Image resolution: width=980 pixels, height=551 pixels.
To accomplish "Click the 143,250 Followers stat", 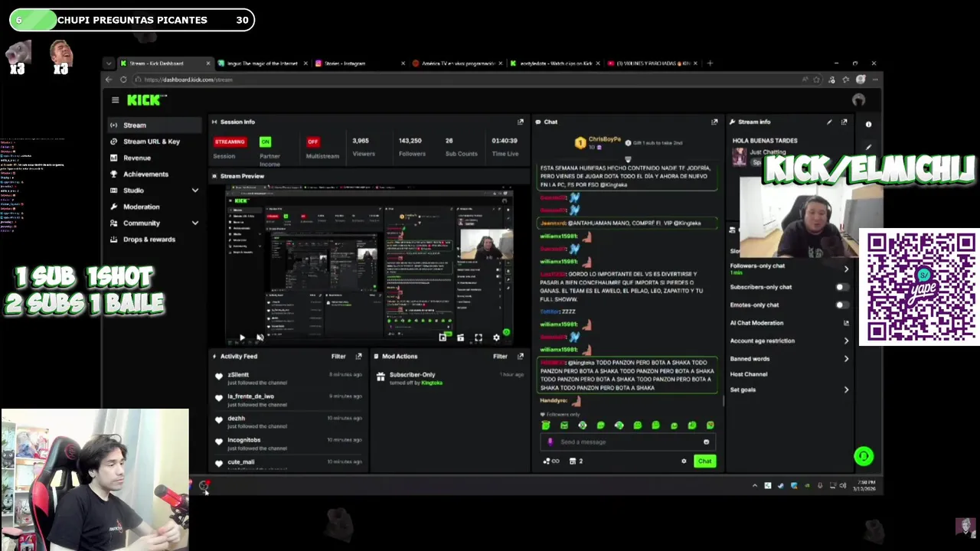I will coord(411,146).
